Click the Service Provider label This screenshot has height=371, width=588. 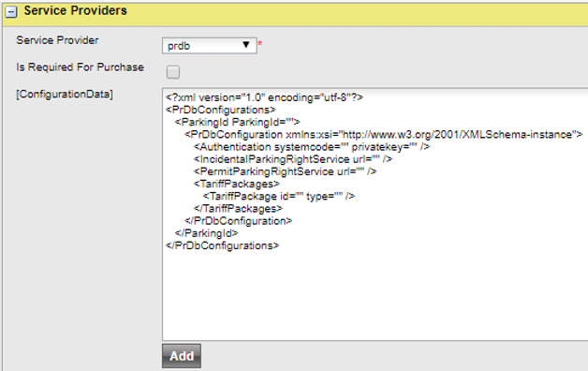57,40
